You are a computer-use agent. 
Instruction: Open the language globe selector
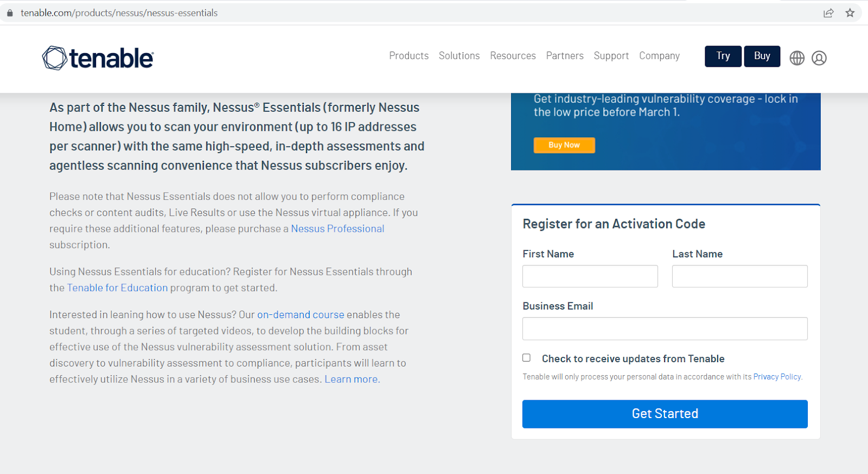click(x=797, y=58)
